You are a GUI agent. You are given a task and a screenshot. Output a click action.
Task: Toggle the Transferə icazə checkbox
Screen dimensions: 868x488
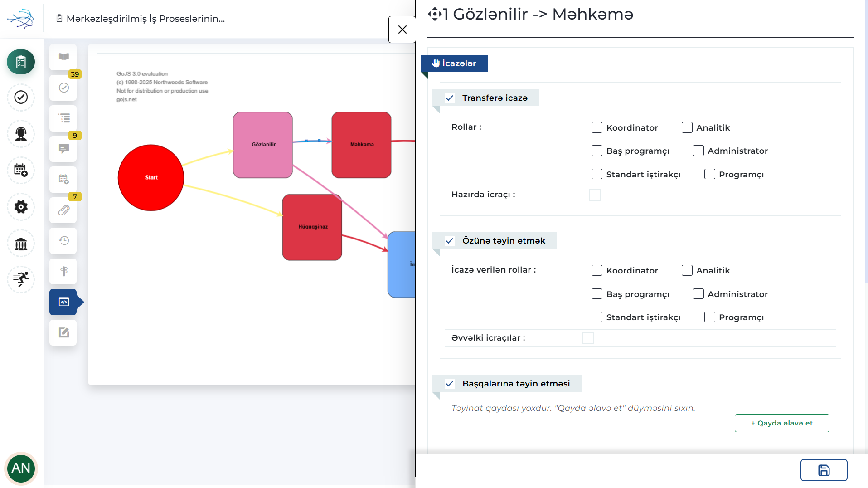pos(450,98)
